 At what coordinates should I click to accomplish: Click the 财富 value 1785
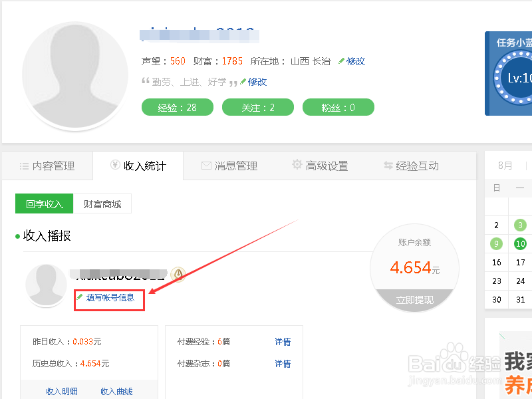[232, 61]
